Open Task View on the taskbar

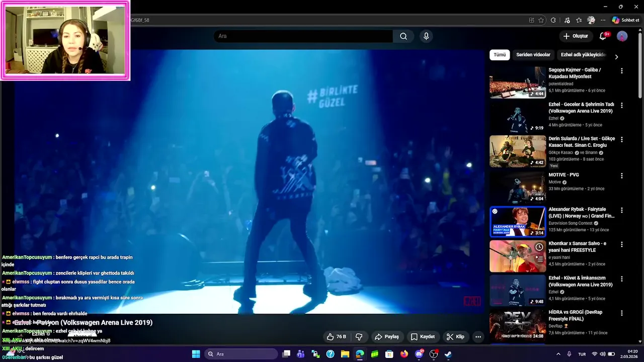pyautogui.click(x=286, y=354)
